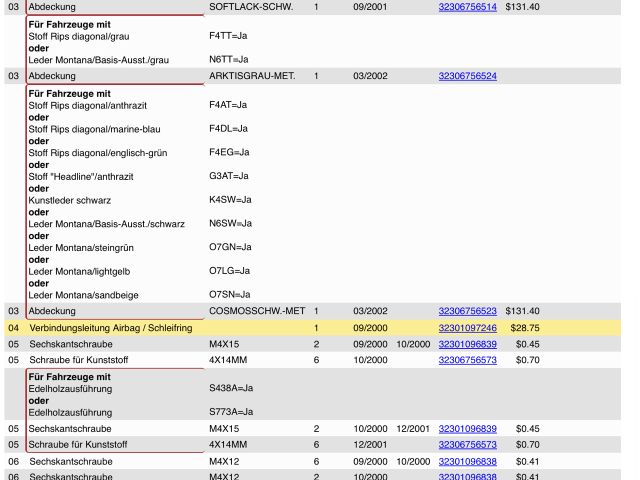The height and width of the screenshot is (480, 640).
Task: Open part link for 4X14MM screw dated 12/2001
Action: pyautogui.click(x=467, y=444)
